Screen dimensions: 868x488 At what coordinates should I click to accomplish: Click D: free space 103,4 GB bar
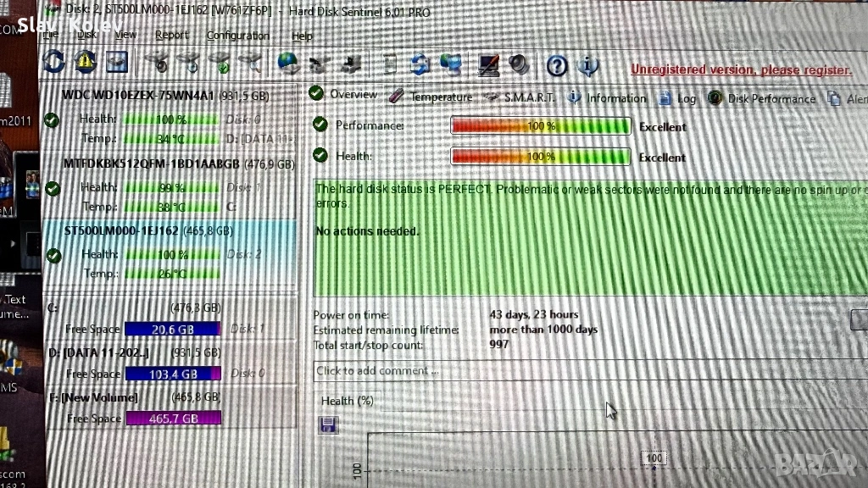(x=173, y=374)
